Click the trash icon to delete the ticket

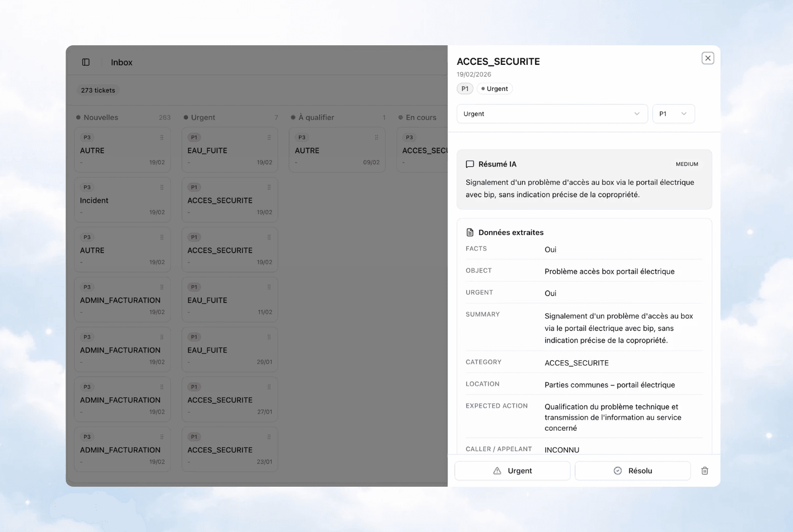(x=704, y=470)
